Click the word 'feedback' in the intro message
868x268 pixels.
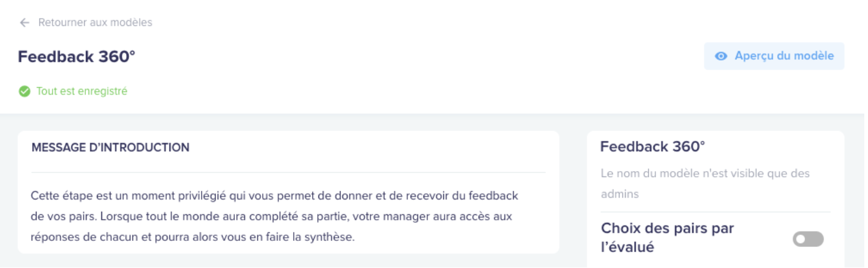pos(496,196)
